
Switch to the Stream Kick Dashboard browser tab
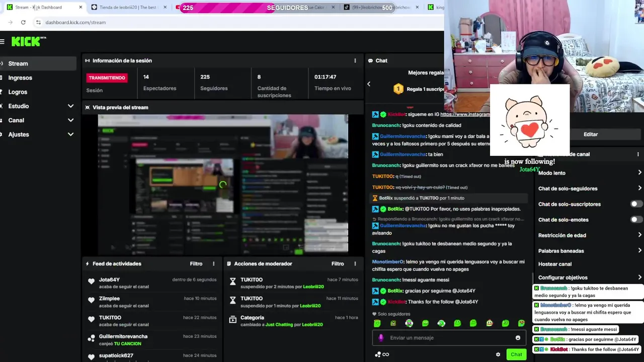(x=44, y=7)
